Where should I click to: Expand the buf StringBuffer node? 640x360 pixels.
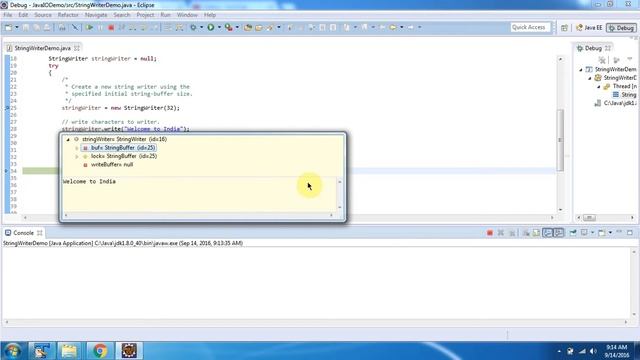tap(77, 148)
